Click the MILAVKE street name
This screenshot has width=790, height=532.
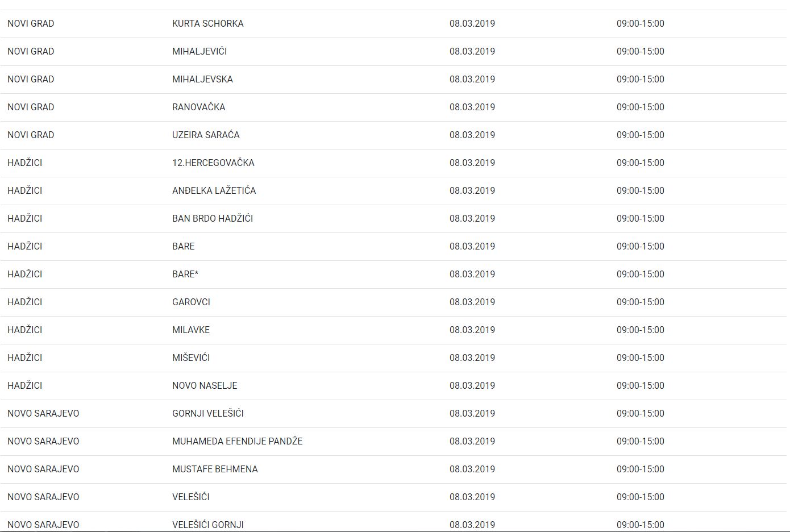tap(191, 330)
